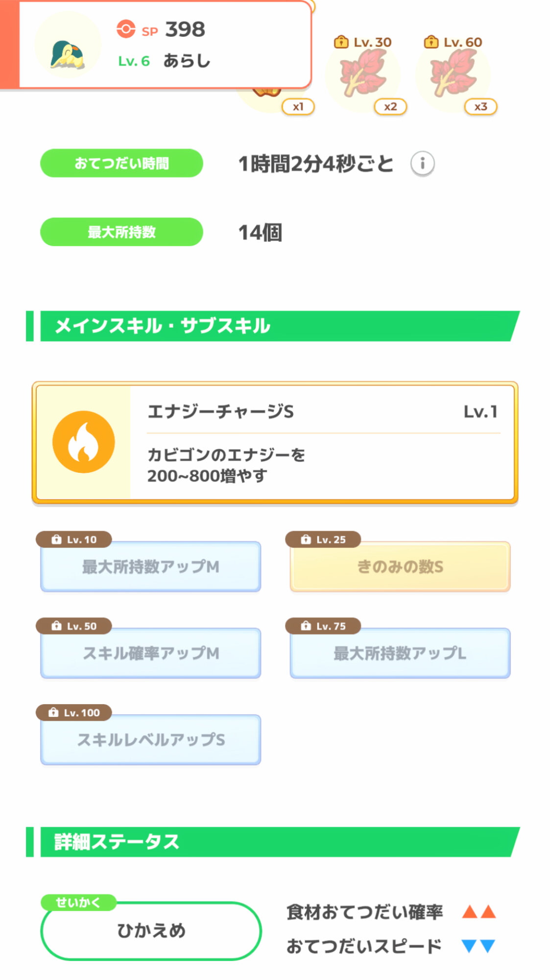Tap the info icon beside helping time

click(422, 163)
